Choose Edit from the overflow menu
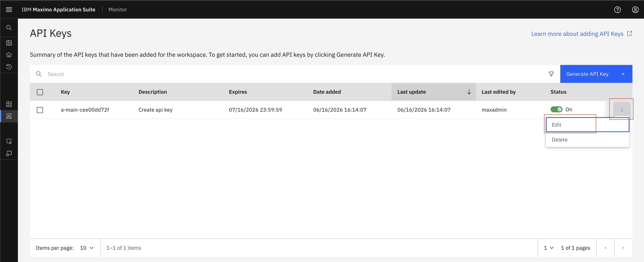This screenshot has width=644, height=262. 587,125
